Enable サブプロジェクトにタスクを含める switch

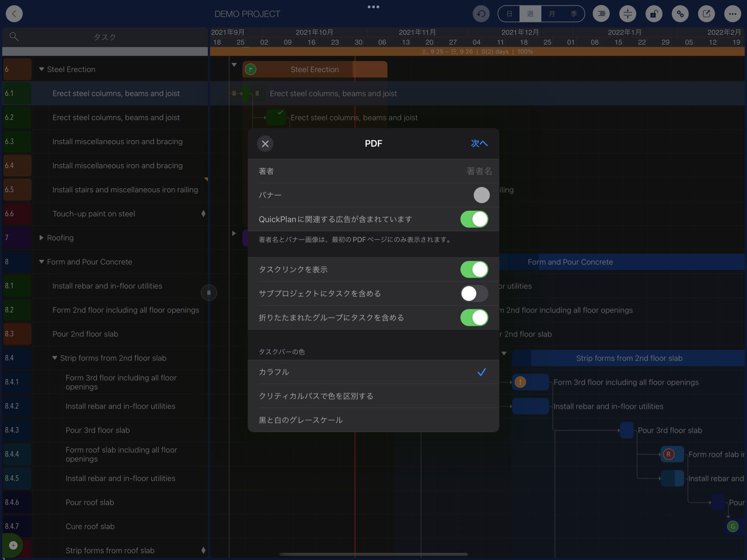pos(474,294)
